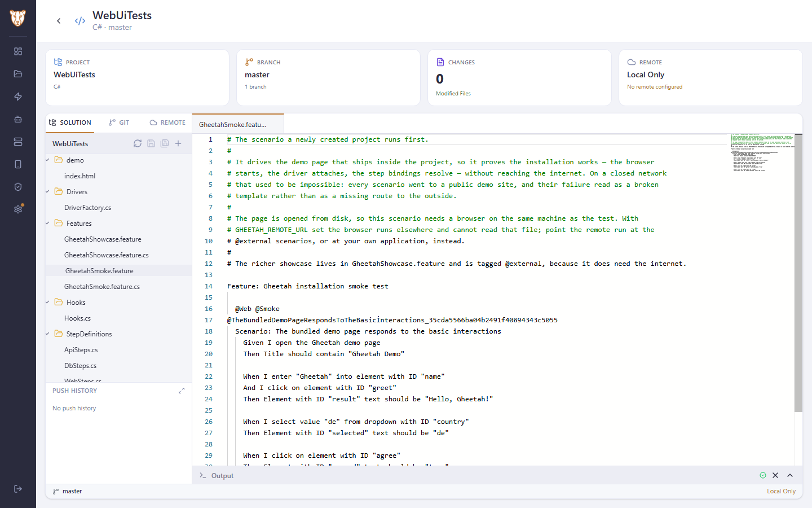
Task: Click the No push history text
Action: 74,408
